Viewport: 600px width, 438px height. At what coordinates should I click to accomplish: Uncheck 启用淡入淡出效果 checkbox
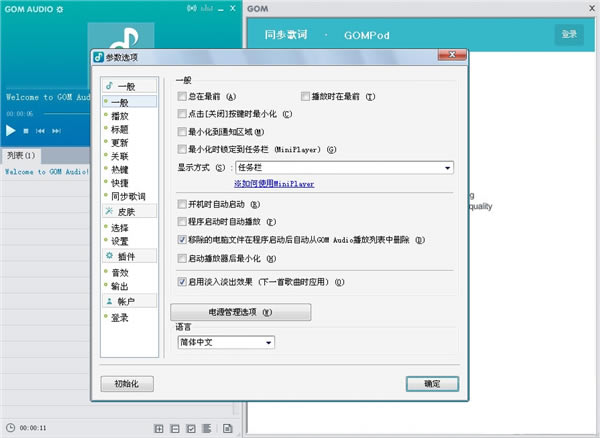pyautogui.click(x=182, y=282)
